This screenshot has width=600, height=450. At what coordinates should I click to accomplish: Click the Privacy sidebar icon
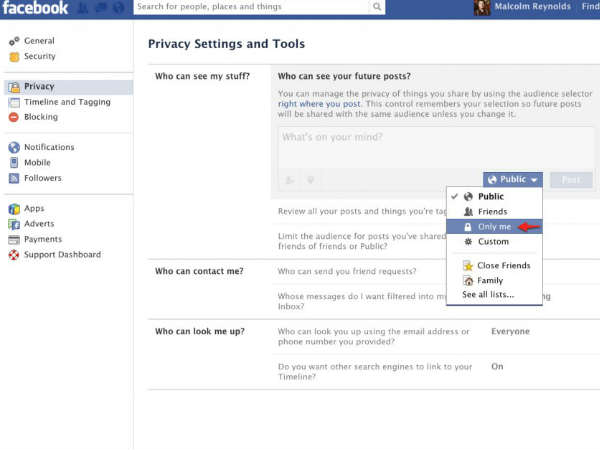[14, 87]
